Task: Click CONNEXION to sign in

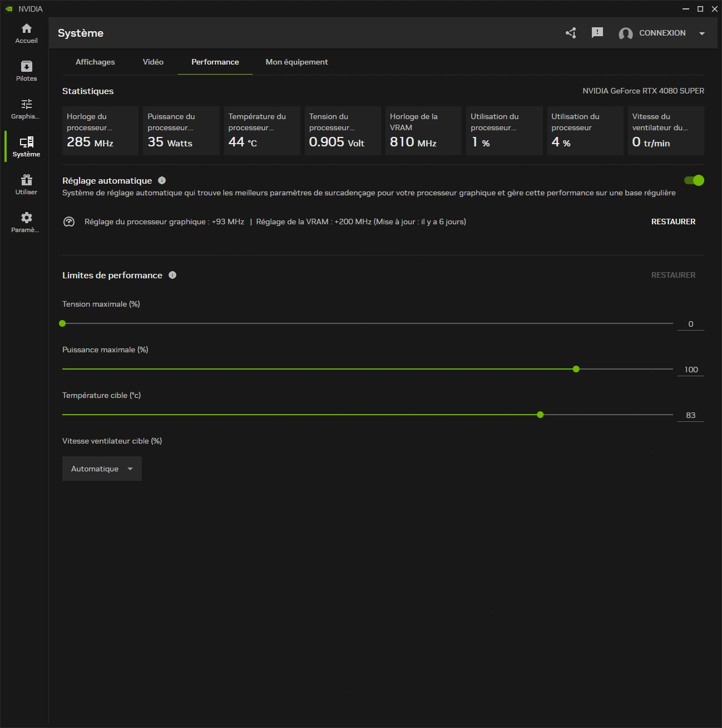Action: (662, 33)
